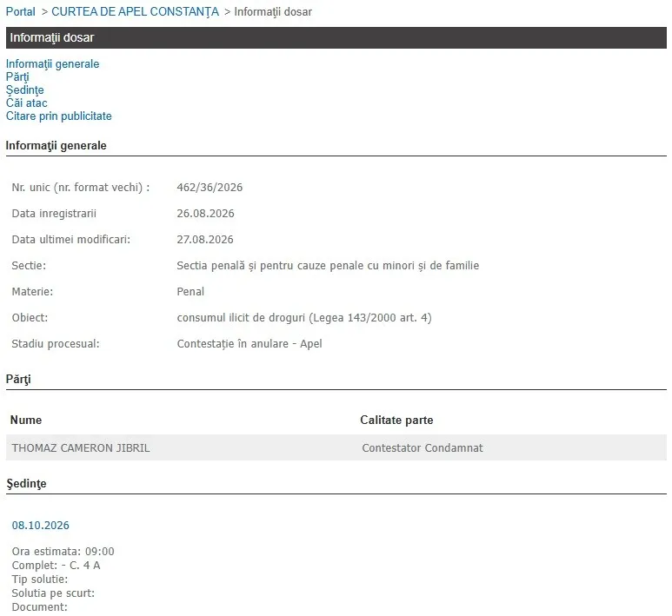Open the 08.10.2026 hearing date link
This screenshot has height=616, width=672.
point(40,525)
